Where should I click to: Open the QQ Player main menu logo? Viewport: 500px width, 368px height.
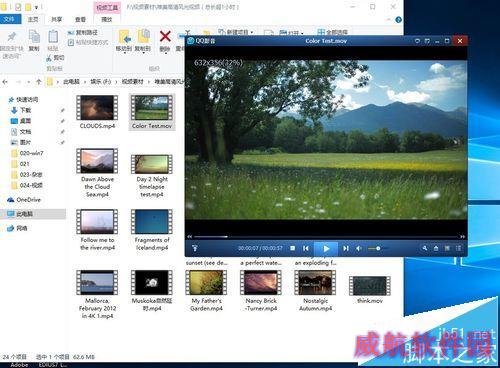(201, 41)
